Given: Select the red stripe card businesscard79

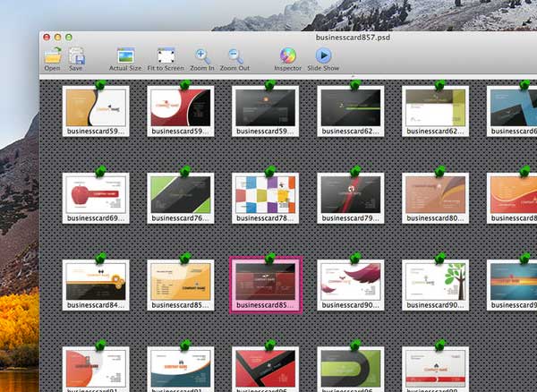Looking at the screenshot, I should coord(351,198).
